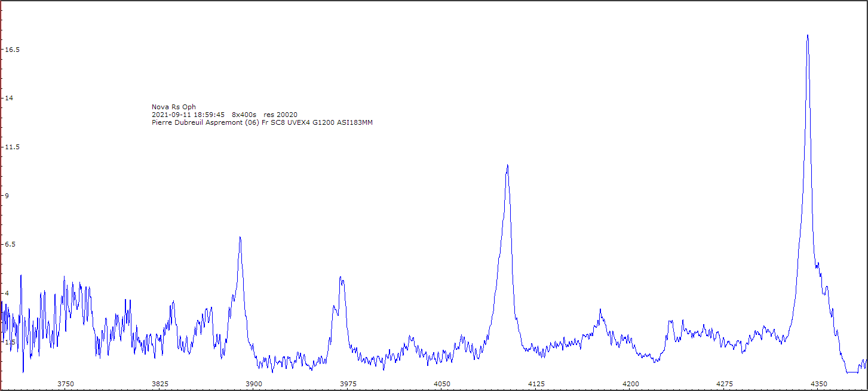Click the top of the peak near 4100
Viewport: 868px width, 391px height.
507,167
